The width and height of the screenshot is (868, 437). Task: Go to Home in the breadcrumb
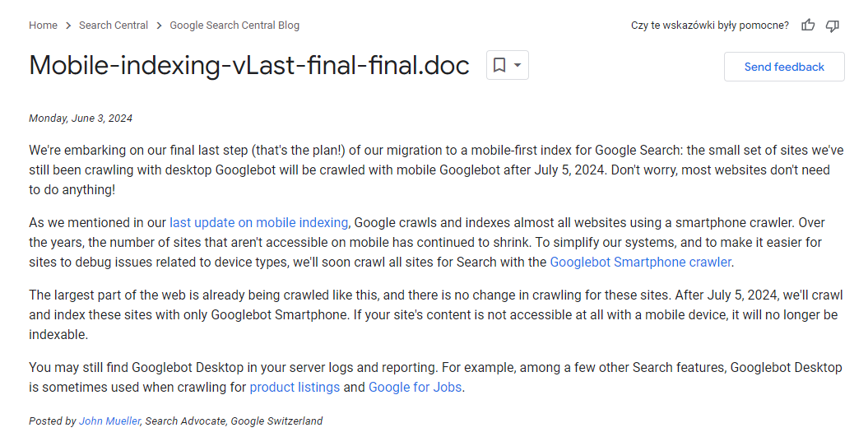pyautogui.click(x=43, y=26)
